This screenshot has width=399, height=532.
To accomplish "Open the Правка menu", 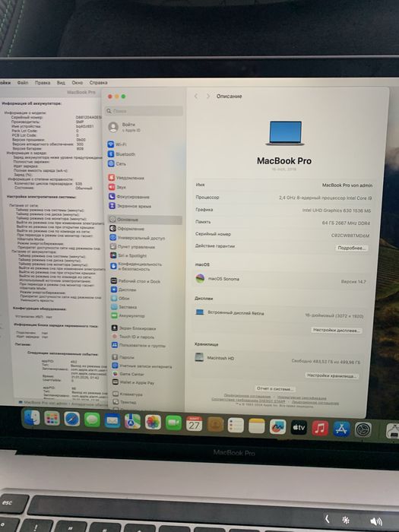I will coord(43,82).
